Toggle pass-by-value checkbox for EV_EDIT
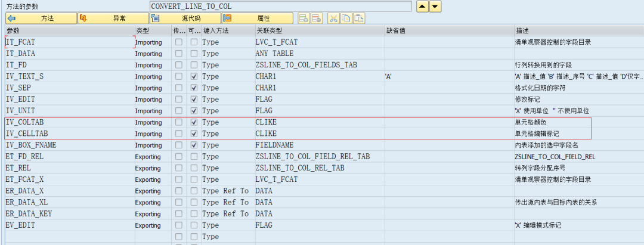644x245 pixels. click(179, 225)
